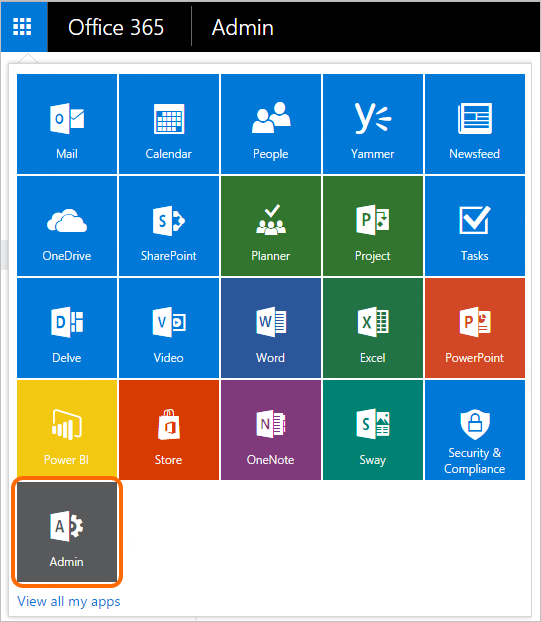541x622 pixels.
Task: Open the Tasks tile
Action: pyautogui.click(x=475, y=226)
